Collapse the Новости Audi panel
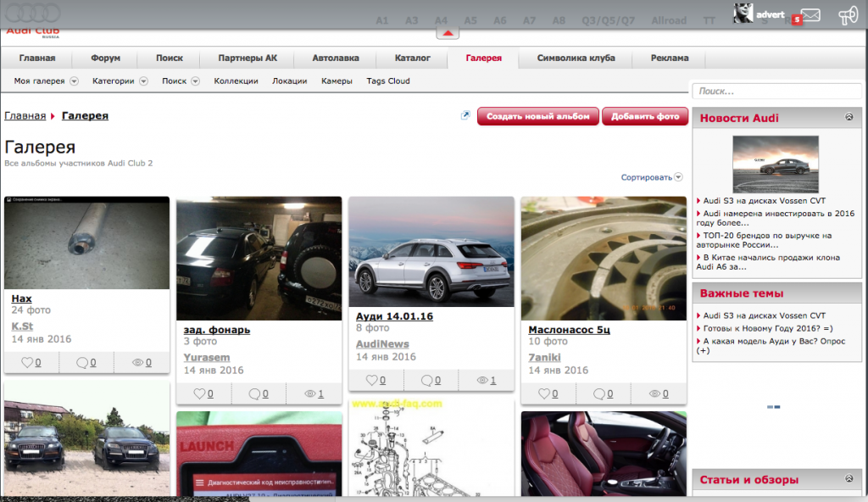The width and height of the screenshot is (868, 502). coord(849,117)
